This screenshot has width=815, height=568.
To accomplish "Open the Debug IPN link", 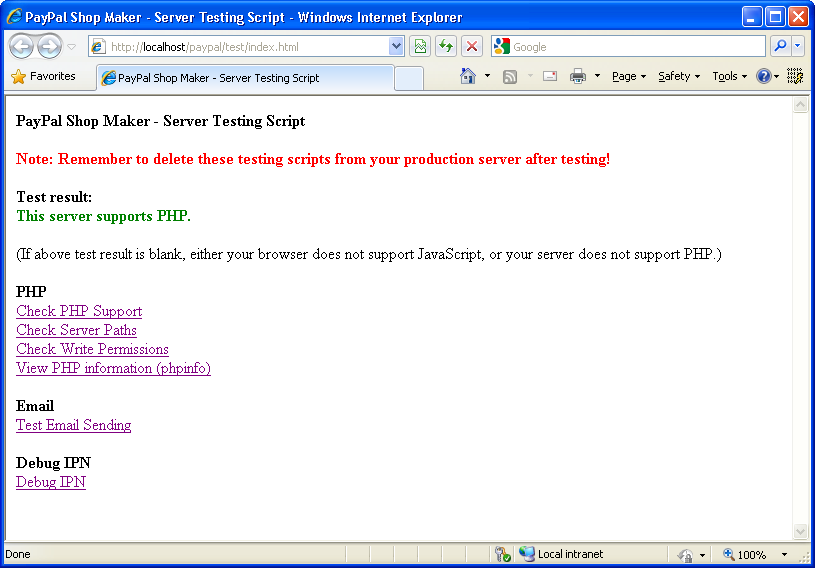I will click(51, 482).
